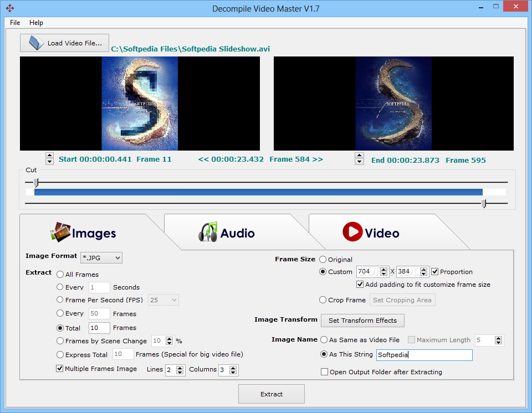Uncheck the Proportion checkbox
This screenshot has height=413, width=532.
435,272
